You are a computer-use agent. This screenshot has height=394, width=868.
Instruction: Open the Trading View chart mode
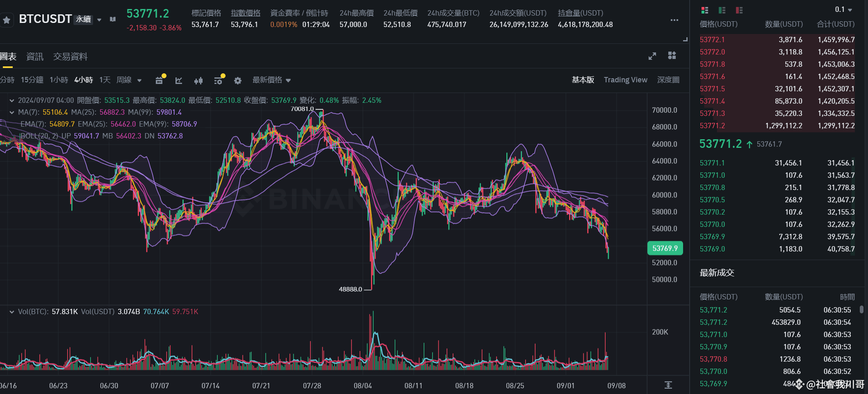[x=625, y=79]
